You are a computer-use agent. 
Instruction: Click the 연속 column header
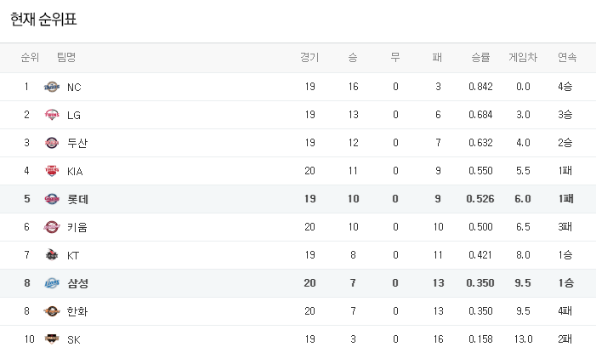tap(567, 58)
